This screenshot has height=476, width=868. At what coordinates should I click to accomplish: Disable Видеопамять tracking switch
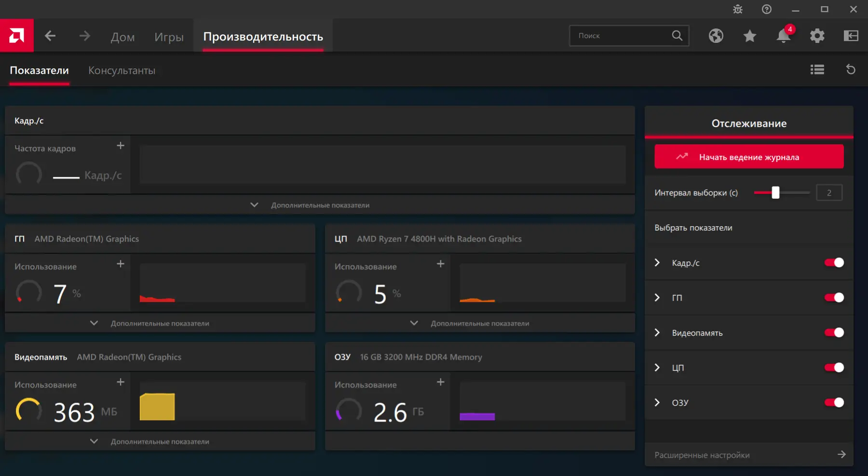834,332
